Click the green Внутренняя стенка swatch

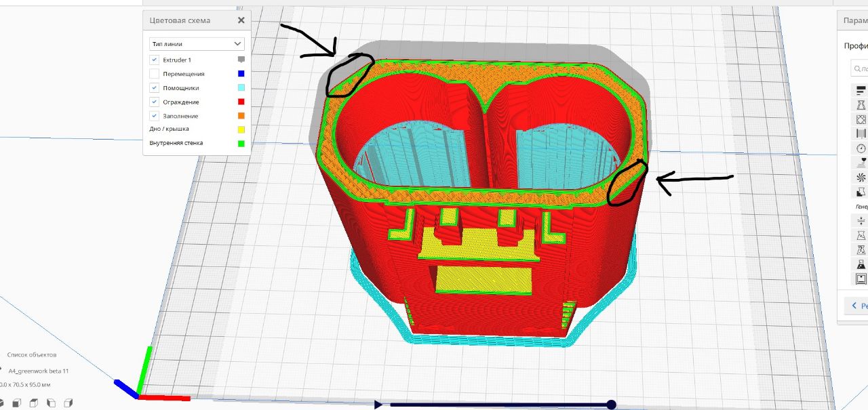coord(241,143)
